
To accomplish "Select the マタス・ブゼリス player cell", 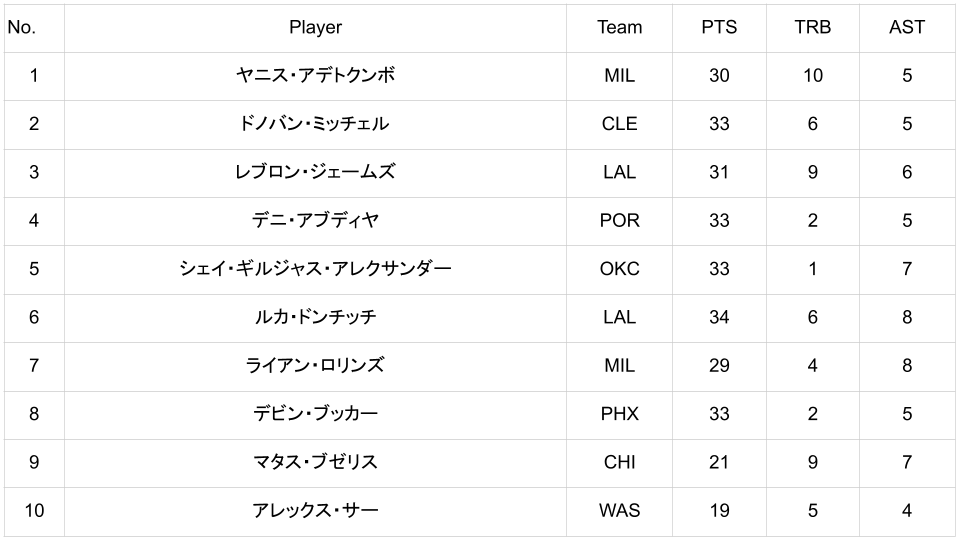I will [x=315, y=462].
